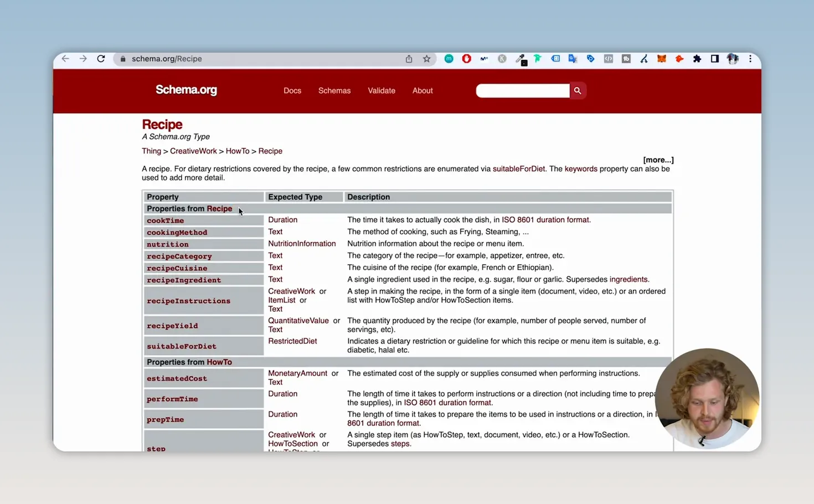Screen dimensions: 814x504
Task: Open the Schemas menu item
Action: (x=334, y=91)
